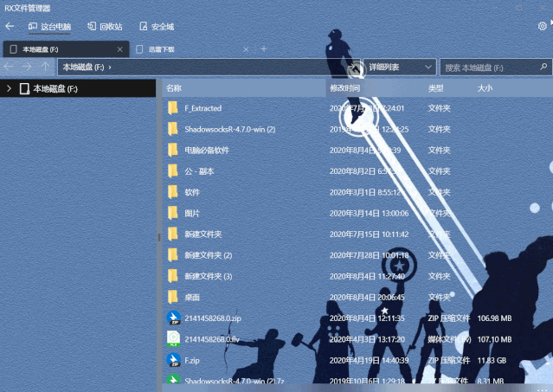Open the 详细列表 view mode dropdown
553x392 pixels.
pyautogui.click(x=400, y=67)
